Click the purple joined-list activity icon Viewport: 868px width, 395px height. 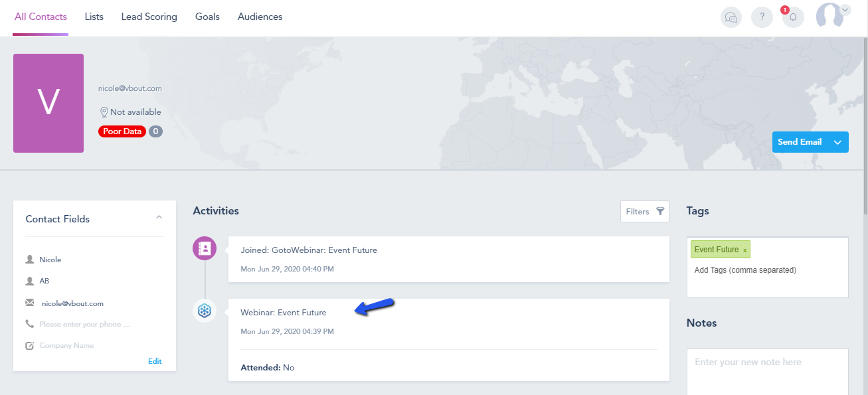pyautogui.click(x=205, y=249)
